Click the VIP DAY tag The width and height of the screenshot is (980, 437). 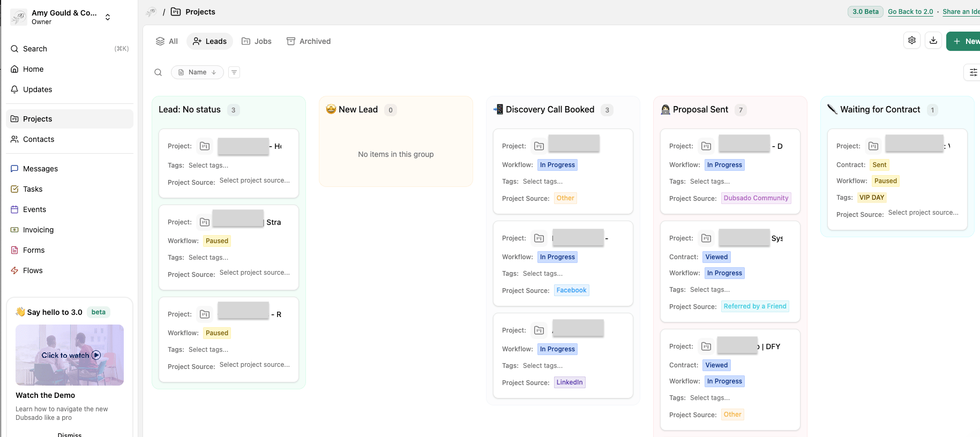871,198
